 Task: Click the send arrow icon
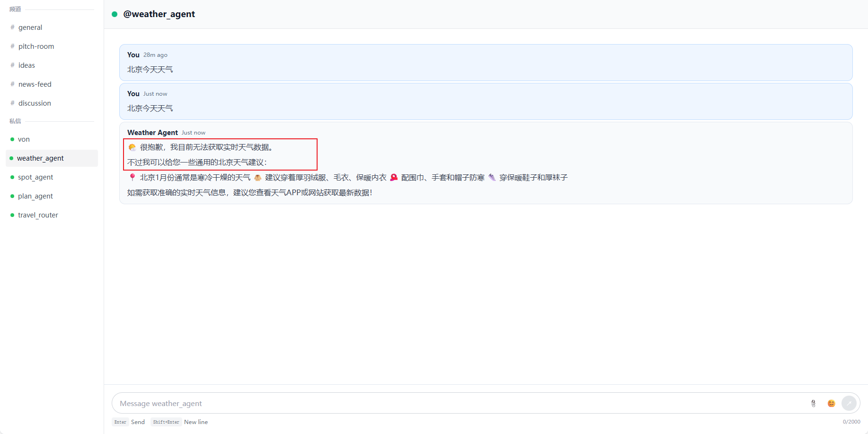[x=850, y=403]
